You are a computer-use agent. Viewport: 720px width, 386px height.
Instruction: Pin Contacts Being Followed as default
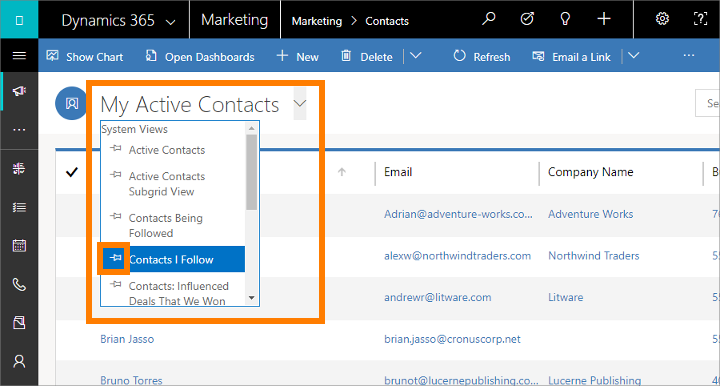point(116,216)
